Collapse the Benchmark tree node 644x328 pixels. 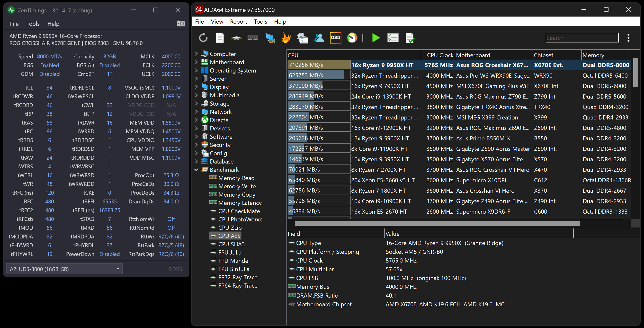coord(197,170)
